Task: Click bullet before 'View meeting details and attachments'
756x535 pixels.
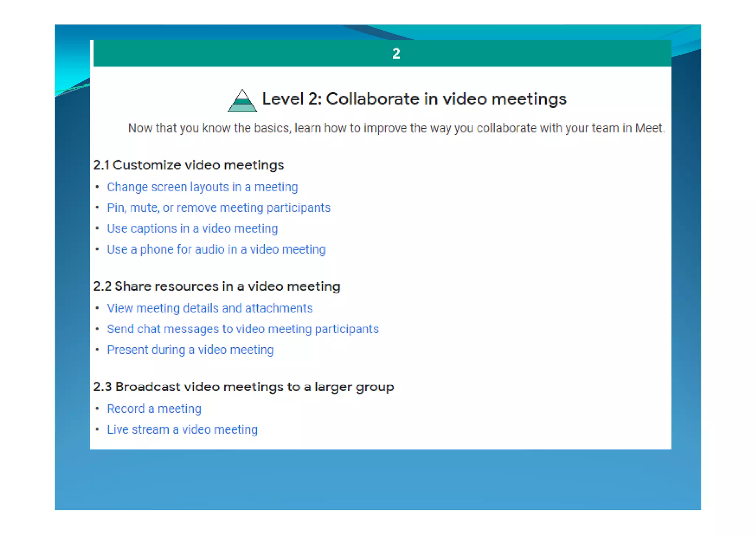Action: [x=97, y=308]
